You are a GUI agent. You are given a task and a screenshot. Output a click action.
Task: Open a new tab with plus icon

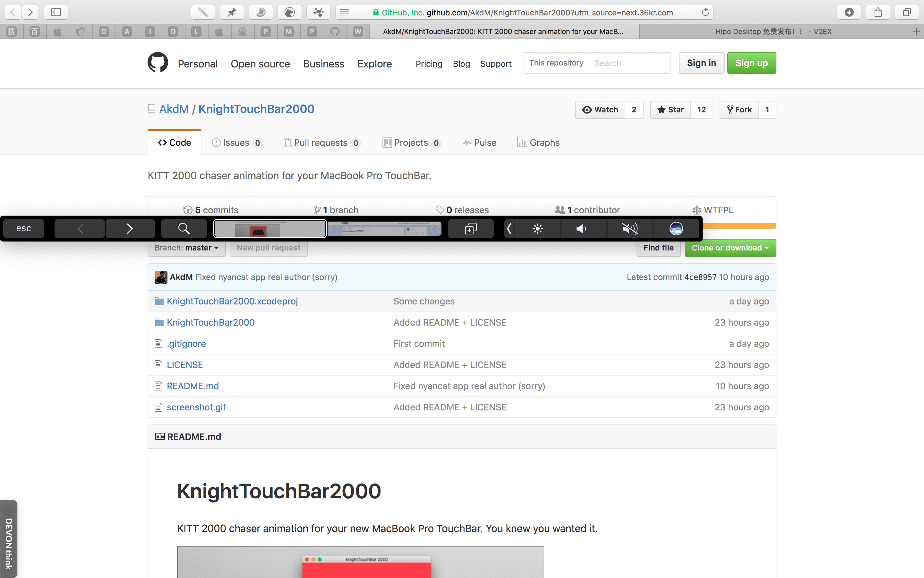click(x=916, y=32)
